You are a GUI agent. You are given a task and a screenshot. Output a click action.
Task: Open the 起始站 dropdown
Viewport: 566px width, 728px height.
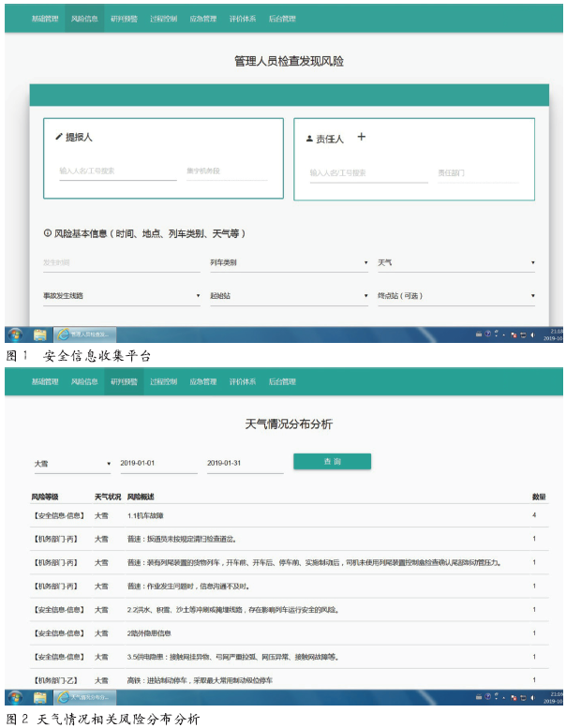pos(288,295)
